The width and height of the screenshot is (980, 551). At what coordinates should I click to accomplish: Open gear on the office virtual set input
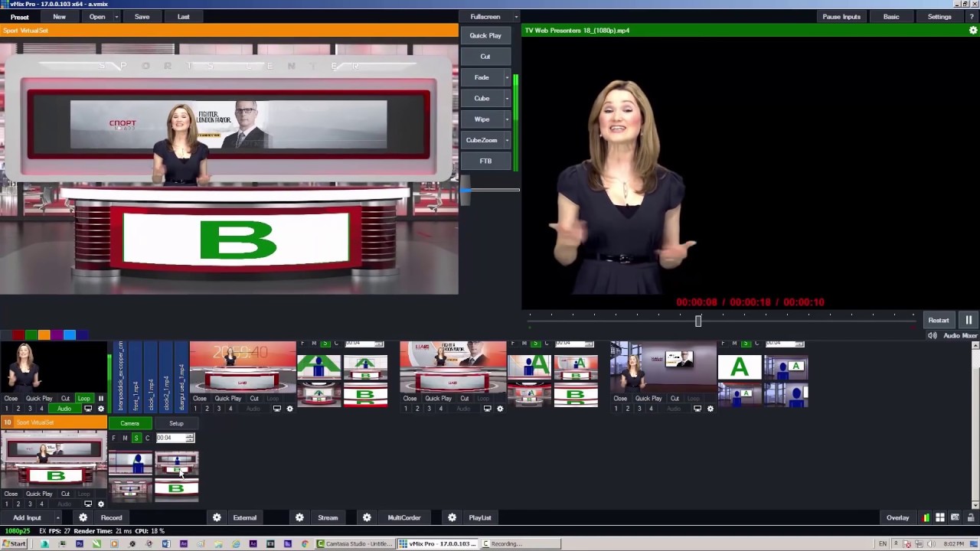coord(710,409)
